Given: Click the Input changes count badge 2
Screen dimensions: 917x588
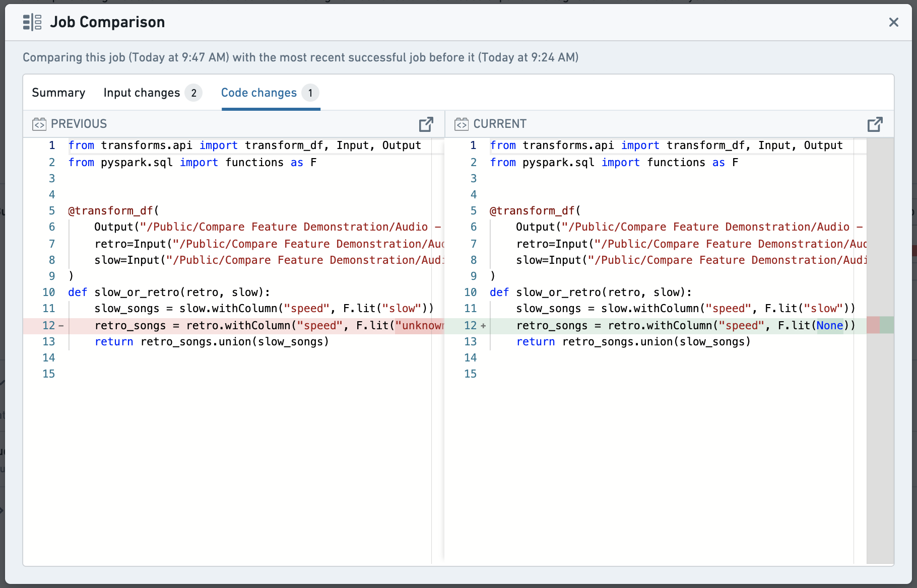Looking at the screenshot, I should tap(193, 93).
